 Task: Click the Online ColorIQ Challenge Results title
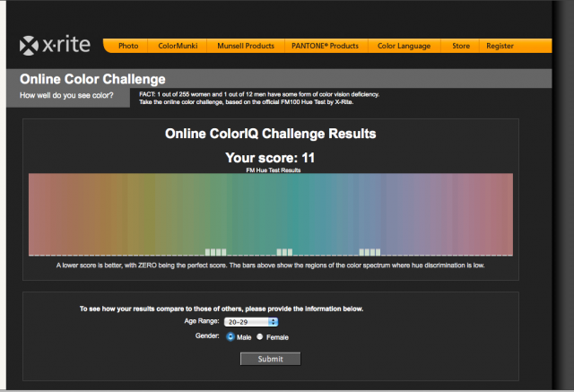(270, 134)
